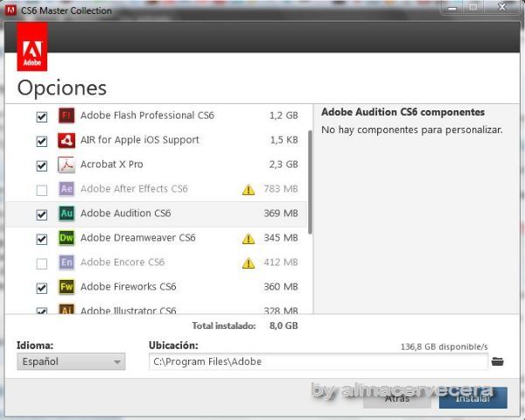525x420 pixels.
Task: Select the "Adobe Audition CS6" row text
Action: (x=125, y=213)
